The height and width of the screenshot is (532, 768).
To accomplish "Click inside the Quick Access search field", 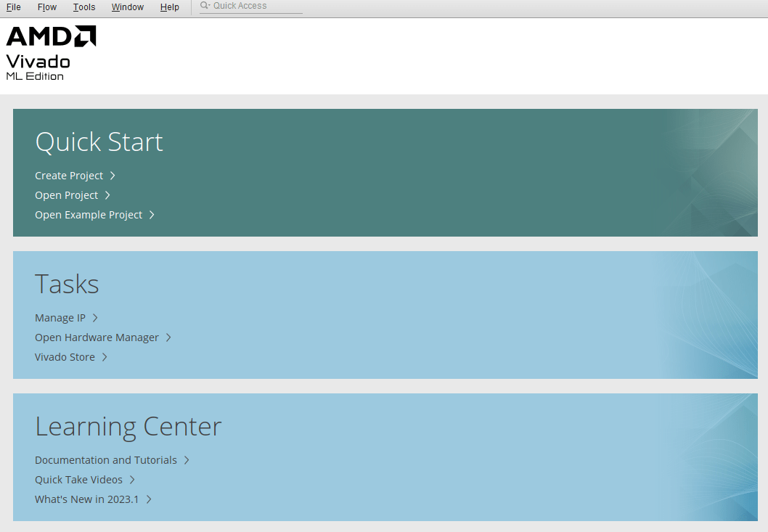I will (254, 5).
